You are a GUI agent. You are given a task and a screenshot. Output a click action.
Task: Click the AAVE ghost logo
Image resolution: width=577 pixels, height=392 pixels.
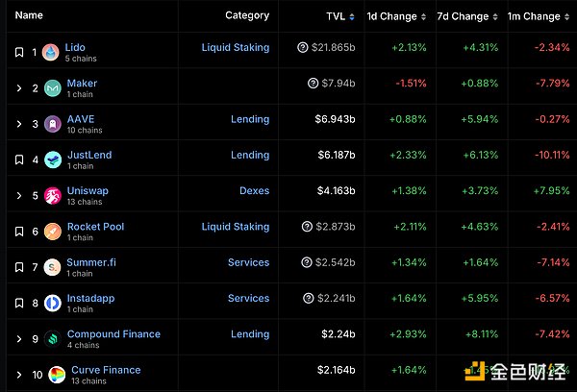tap(50, 124)
